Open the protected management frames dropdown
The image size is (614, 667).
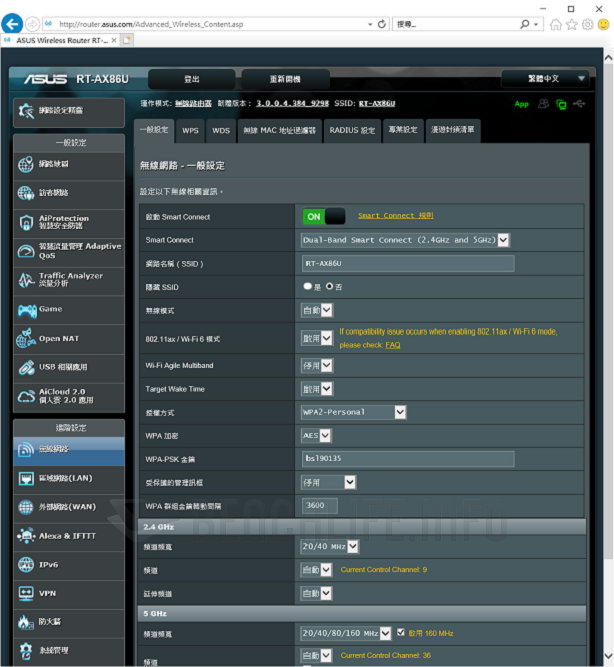[328, 482]
